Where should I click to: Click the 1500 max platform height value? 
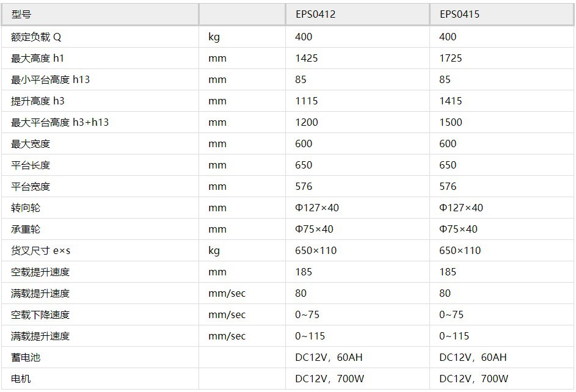coord(451,122)
